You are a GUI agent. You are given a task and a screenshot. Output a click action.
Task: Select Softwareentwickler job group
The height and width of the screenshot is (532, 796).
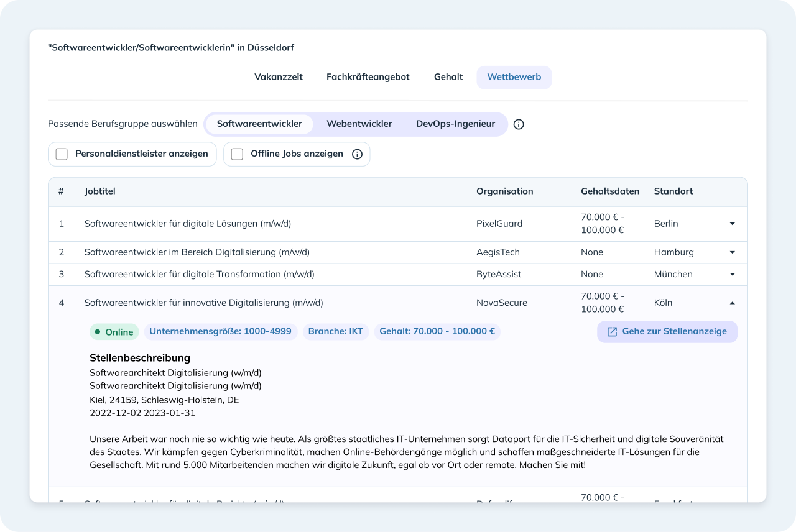click(259, 124)
